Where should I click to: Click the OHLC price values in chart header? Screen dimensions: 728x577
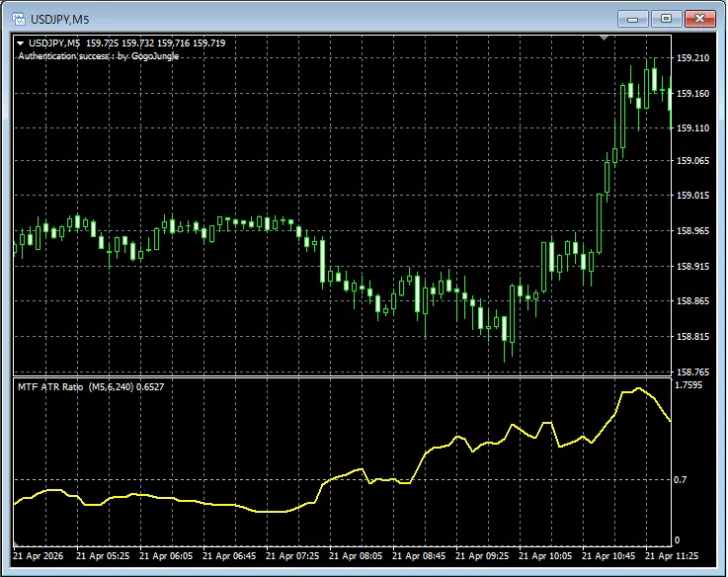click(155, 43)
